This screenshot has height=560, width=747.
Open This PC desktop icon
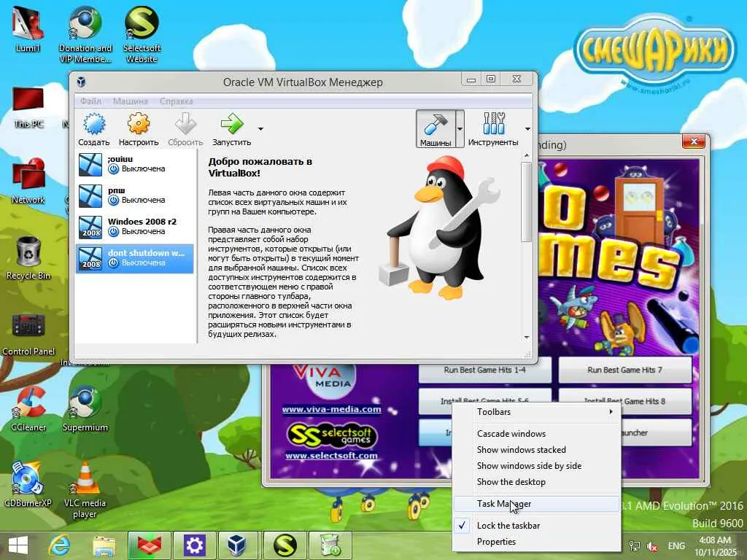[x=28, y=108]
